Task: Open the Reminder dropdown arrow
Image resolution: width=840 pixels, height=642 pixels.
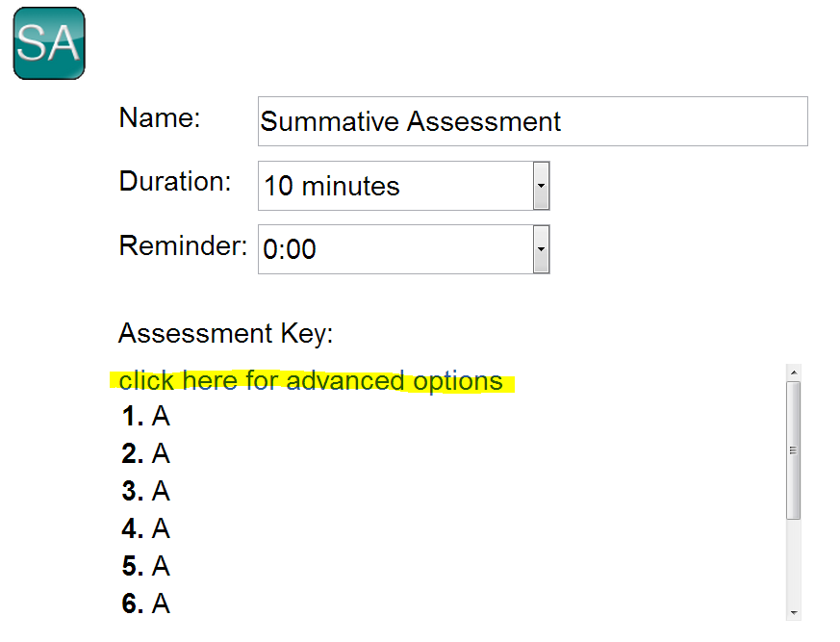Action: 541,249
